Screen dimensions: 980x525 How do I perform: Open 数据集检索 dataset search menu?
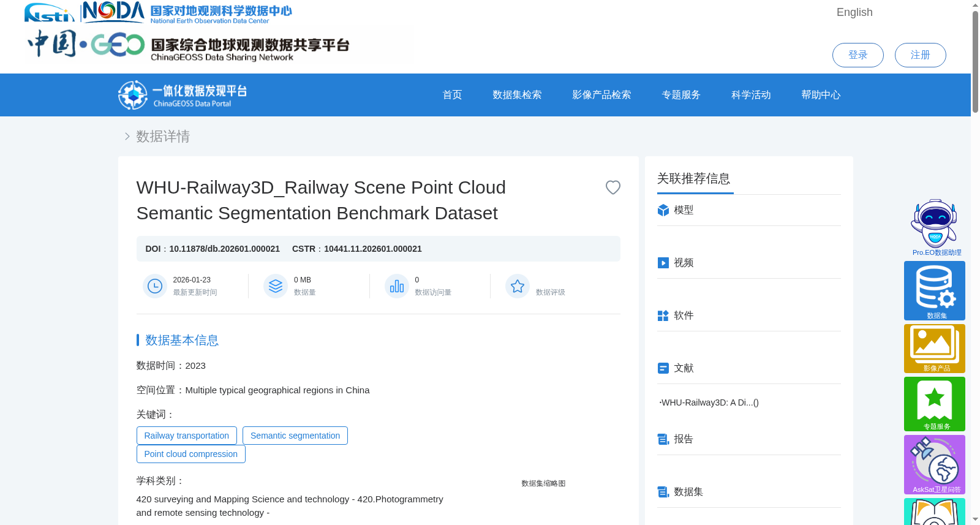coord(517,95)
